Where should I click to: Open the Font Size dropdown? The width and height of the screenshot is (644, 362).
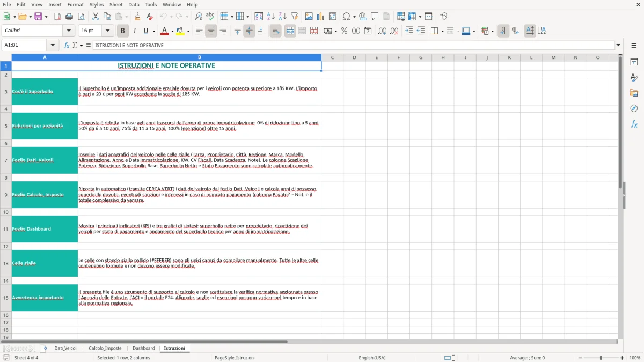pyautogui.click(x=107, y=31)
